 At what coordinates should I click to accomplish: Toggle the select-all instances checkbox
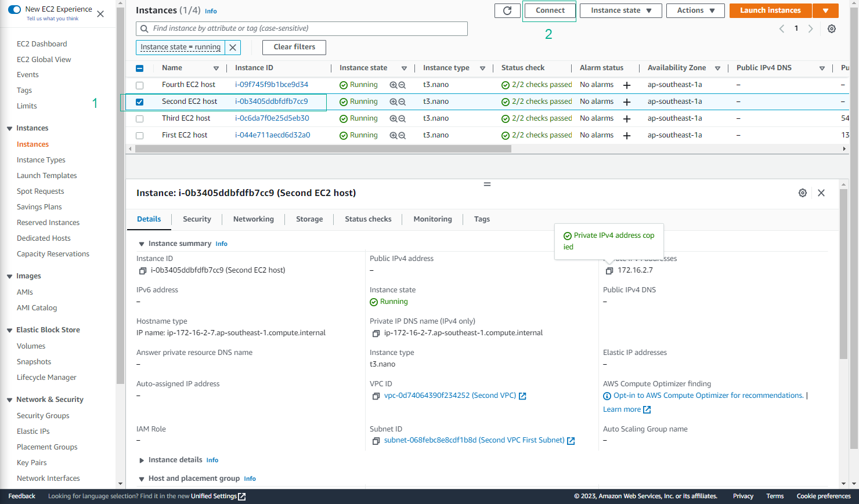coord(139,68)
